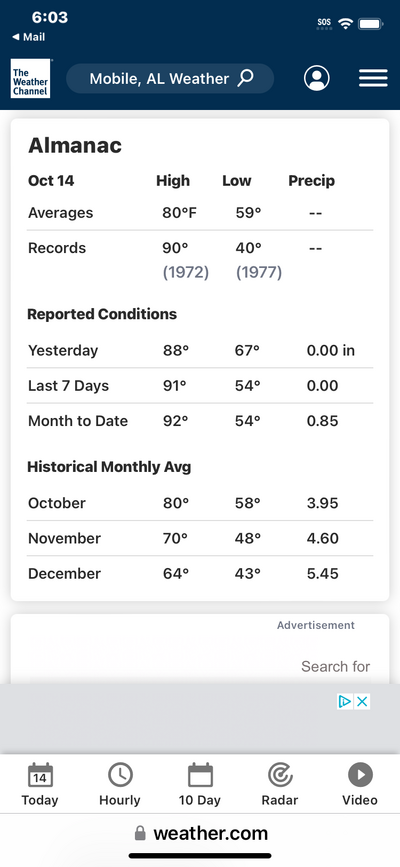The height and width of the screenshot is (867, 400).
Task: Tap the search magnifier icon
Action: click(x=245, y=78)
